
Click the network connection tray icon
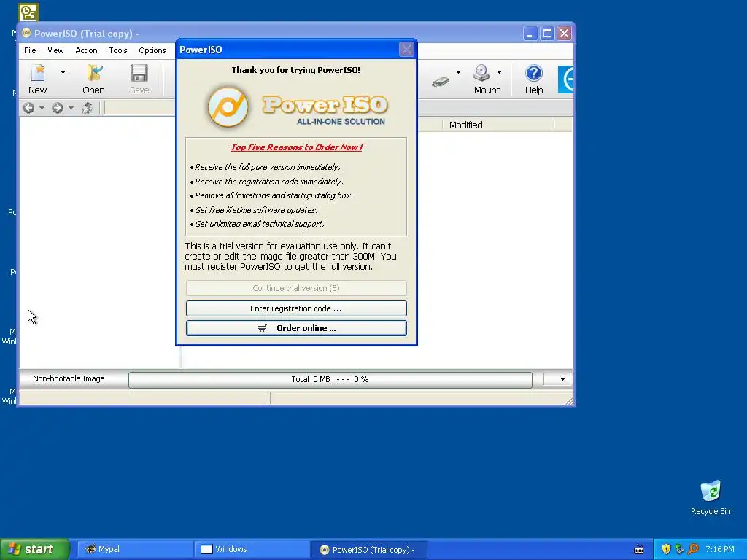(679, 549)
